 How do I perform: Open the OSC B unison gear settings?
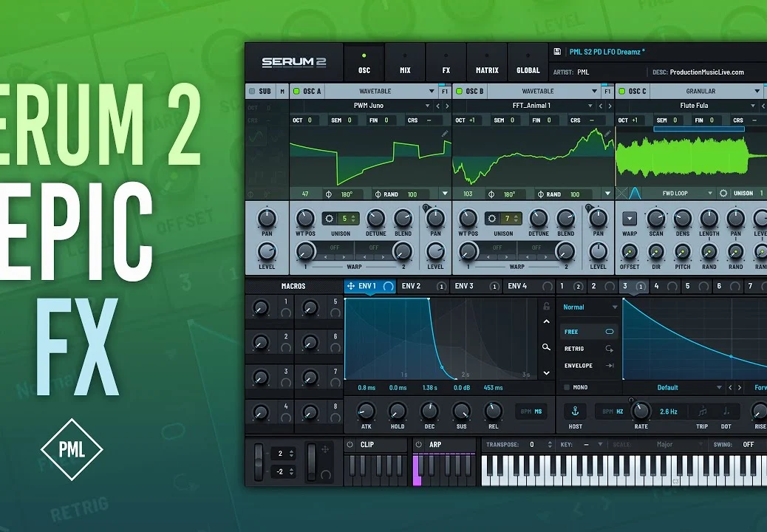coord(492,219)
